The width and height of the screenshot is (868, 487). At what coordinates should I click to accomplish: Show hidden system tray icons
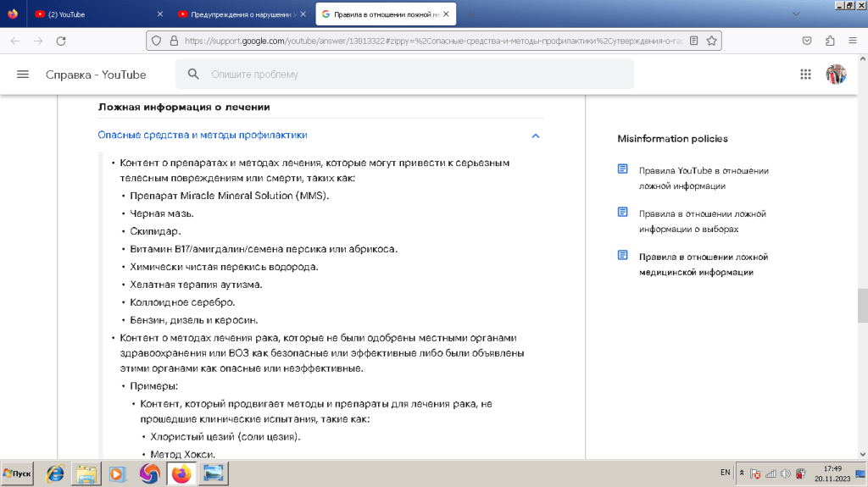(742, 473)
